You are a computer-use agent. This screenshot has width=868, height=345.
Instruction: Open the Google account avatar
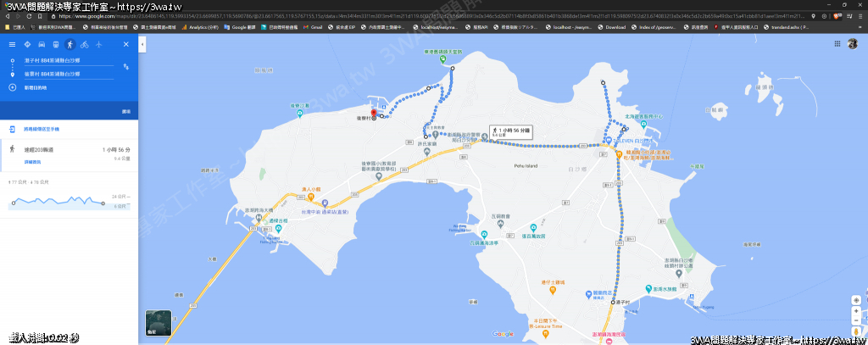tap(852, 43)
